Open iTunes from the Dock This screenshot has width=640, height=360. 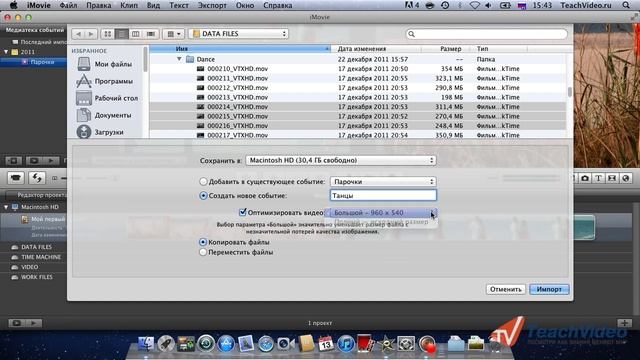coord(346,344)
